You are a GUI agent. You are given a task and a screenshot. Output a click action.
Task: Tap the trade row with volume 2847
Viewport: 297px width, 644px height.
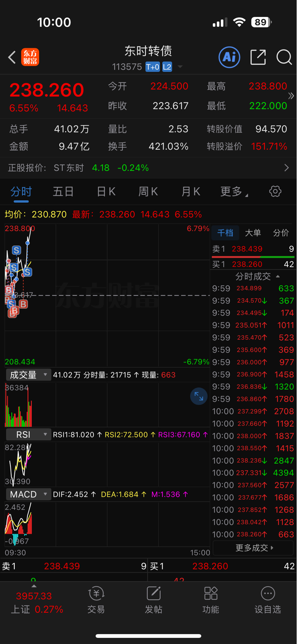[253, 460]
